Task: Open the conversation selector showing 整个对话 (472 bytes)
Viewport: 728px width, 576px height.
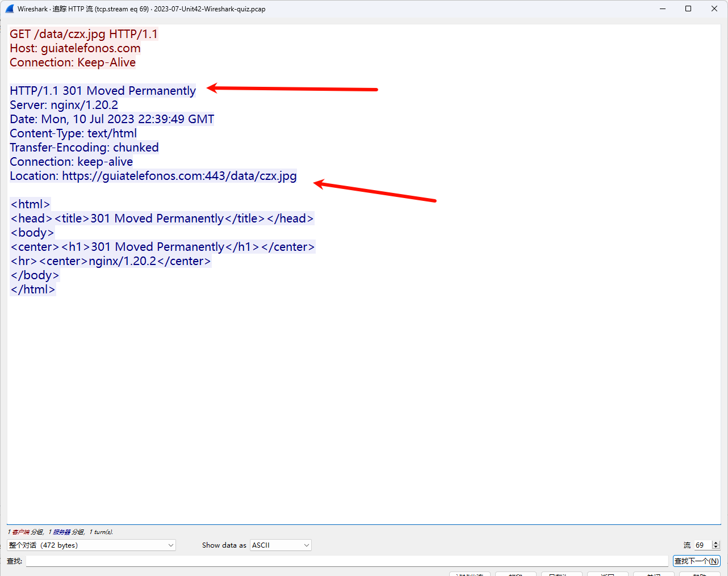Action: pyautogui.click(x=91, y=545)
